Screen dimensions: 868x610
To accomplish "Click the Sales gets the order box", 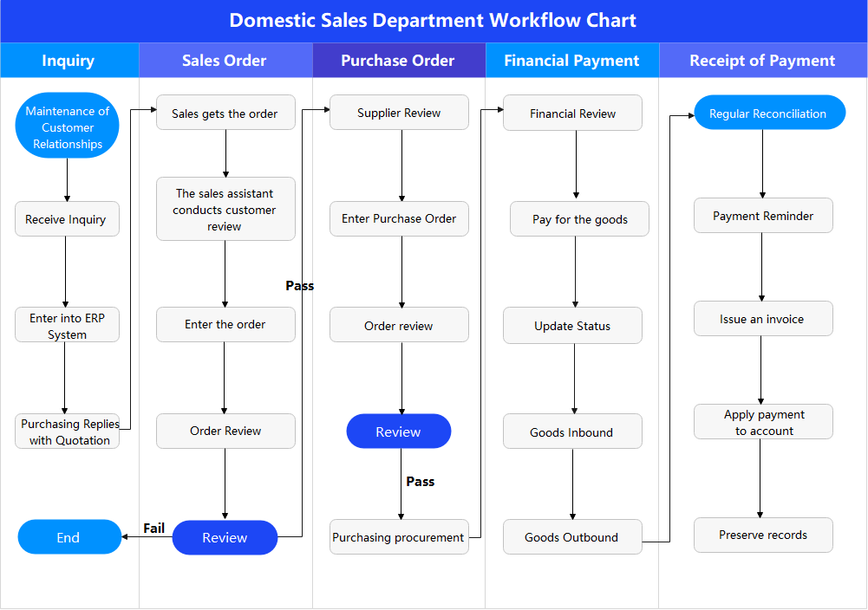I will click(x=225, y=112).
